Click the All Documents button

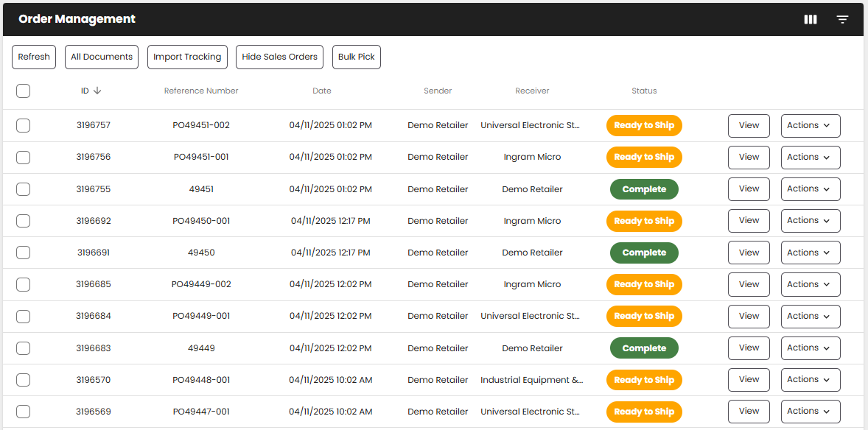pos(102,57)
